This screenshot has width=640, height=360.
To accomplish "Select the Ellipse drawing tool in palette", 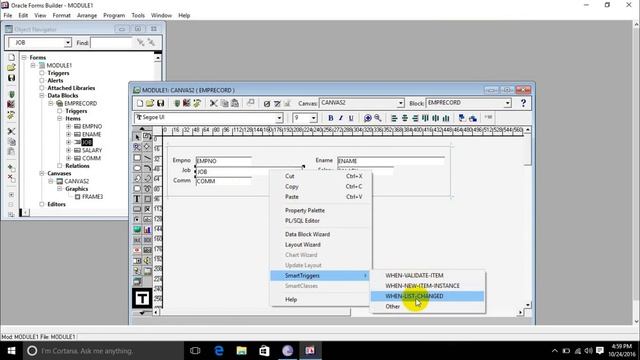I will click(137, 168).
